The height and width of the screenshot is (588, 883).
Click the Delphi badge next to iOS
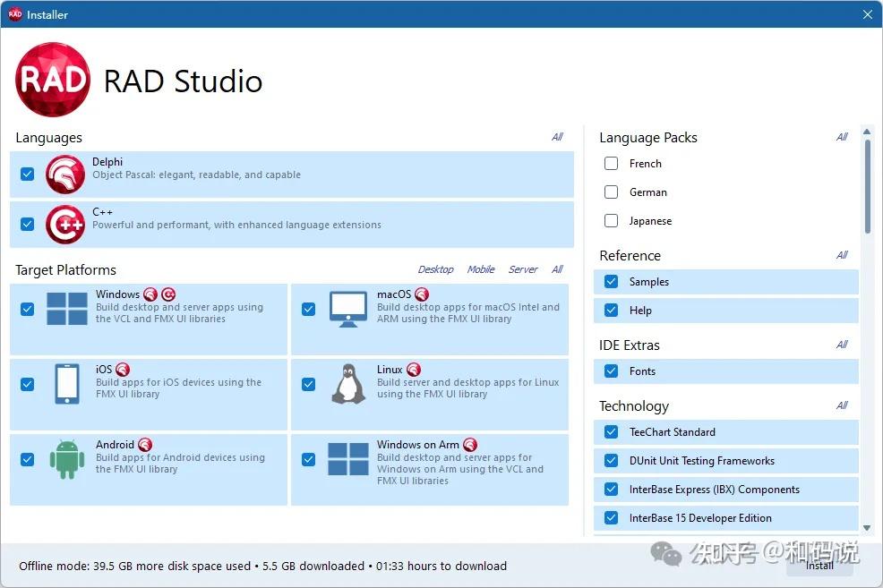pos(123,369)
